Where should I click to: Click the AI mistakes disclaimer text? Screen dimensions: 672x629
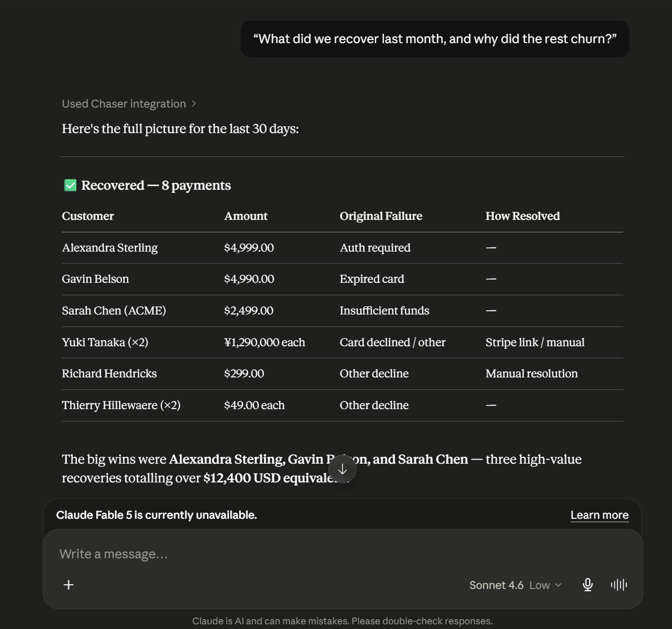[342, 621]
